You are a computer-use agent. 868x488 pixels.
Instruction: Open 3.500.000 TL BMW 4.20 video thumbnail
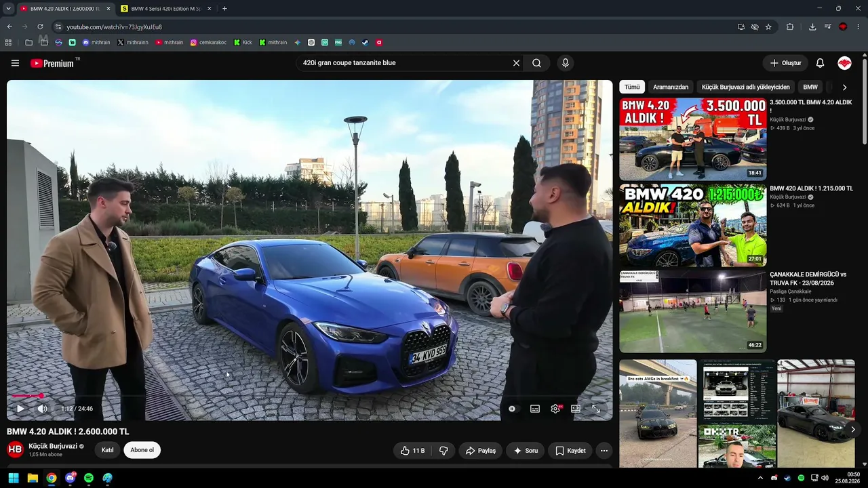coord(693,139)
